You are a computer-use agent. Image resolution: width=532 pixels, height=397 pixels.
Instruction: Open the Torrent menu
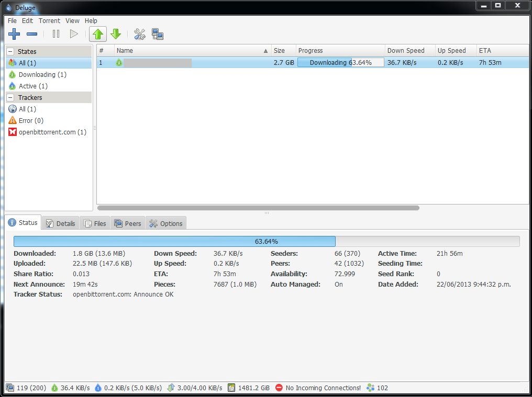pyautogui.click(x=49, y=20)
